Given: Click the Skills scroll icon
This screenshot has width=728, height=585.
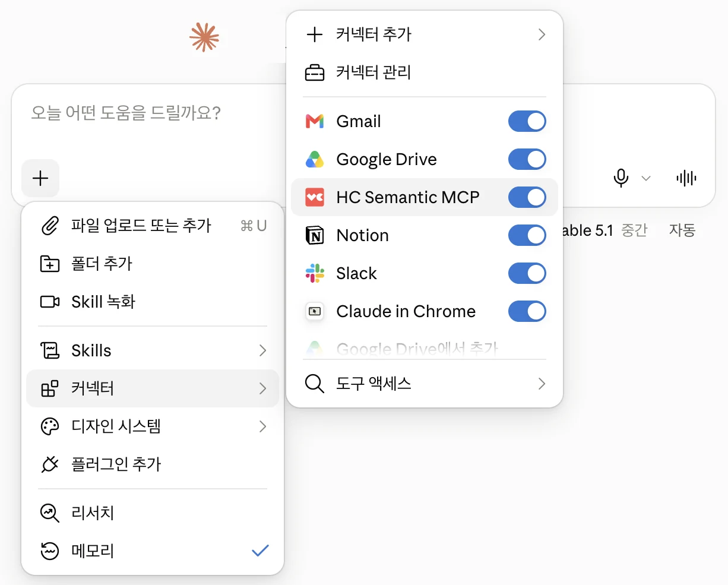Looking at the screenshot, I should (50, 350).
